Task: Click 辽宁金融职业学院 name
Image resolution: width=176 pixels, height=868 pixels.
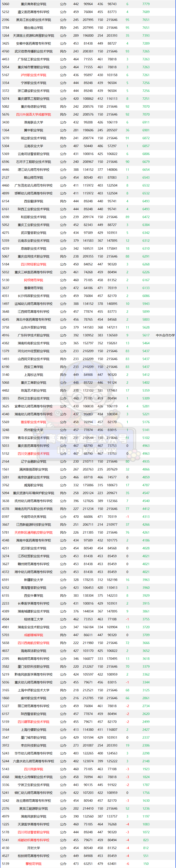Action: click(x=33, y=461)
